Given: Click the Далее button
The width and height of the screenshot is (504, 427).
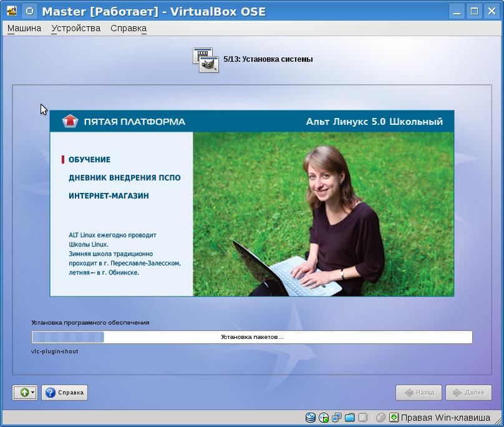Looking at the screenshot, I should click(x=468, y=393).
